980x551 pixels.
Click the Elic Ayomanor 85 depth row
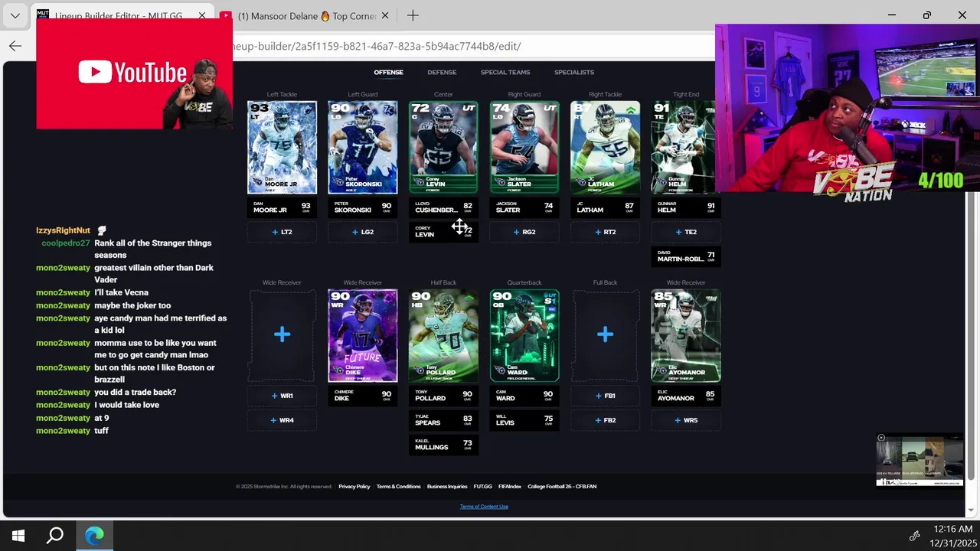click(x=686, y=396)
